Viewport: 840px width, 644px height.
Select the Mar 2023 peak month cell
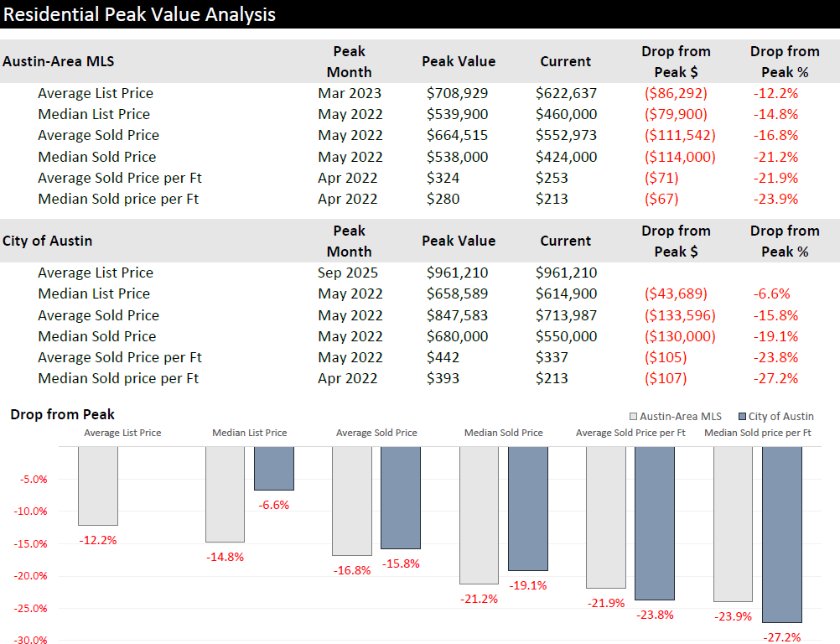[350, 93]
